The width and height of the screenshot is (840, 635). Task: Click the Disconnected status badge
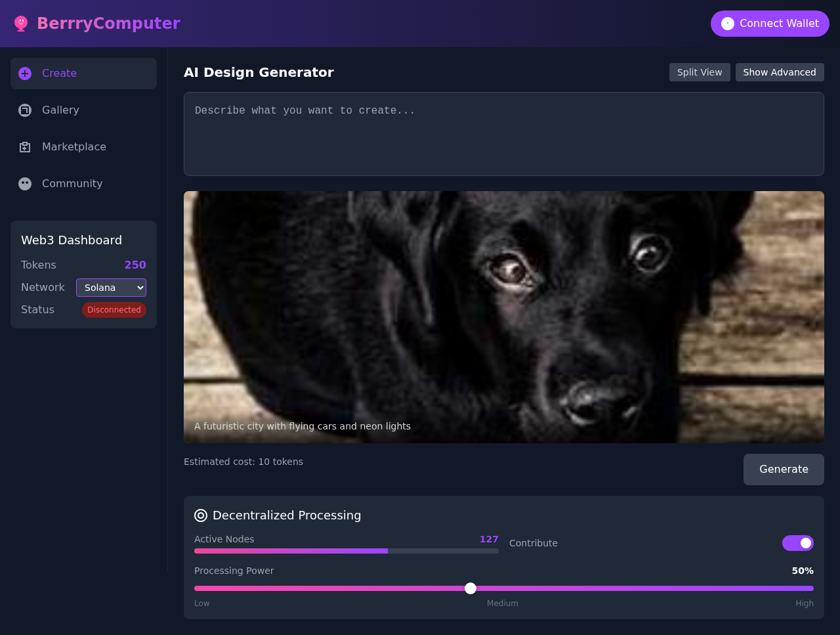[114, 310]
